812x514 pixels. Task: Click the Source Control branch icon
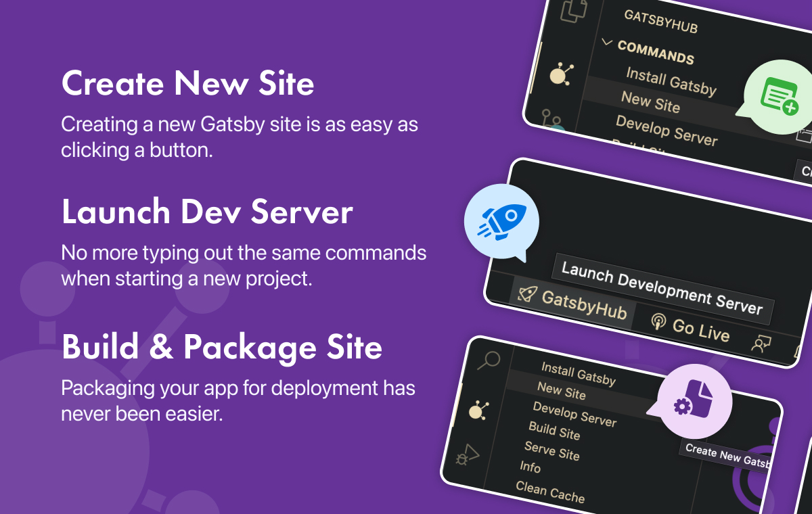tap(554, 122)
